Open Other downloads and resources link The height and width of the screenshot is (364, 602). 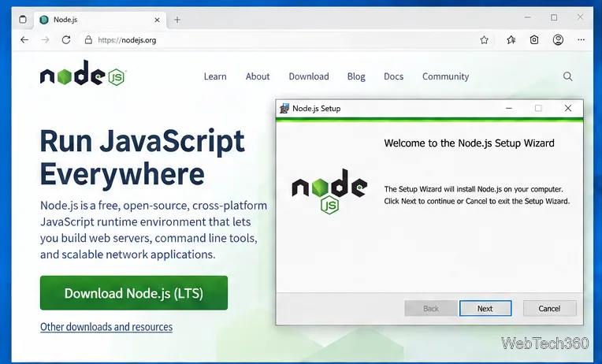106,327
